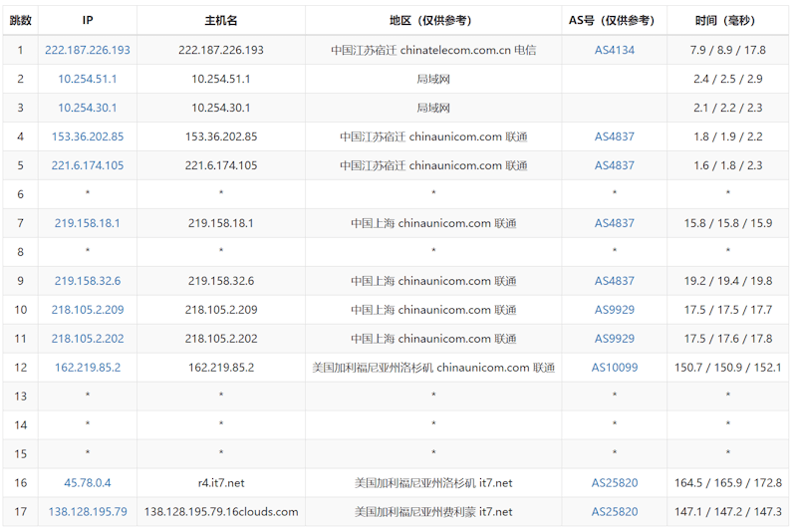
Task: Select time value 15.8 / 15.8 / 15.9
Action: 728,223
